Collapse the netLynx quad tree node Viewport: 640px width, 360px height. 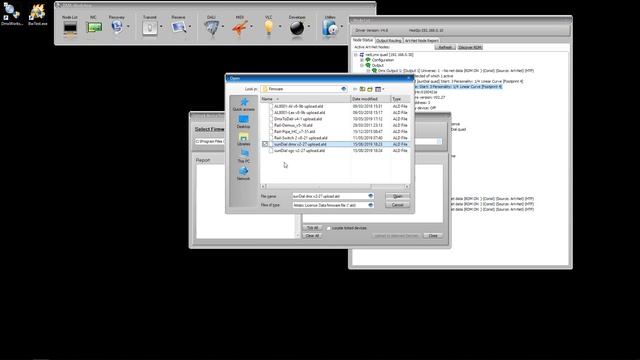click(356, 55)
